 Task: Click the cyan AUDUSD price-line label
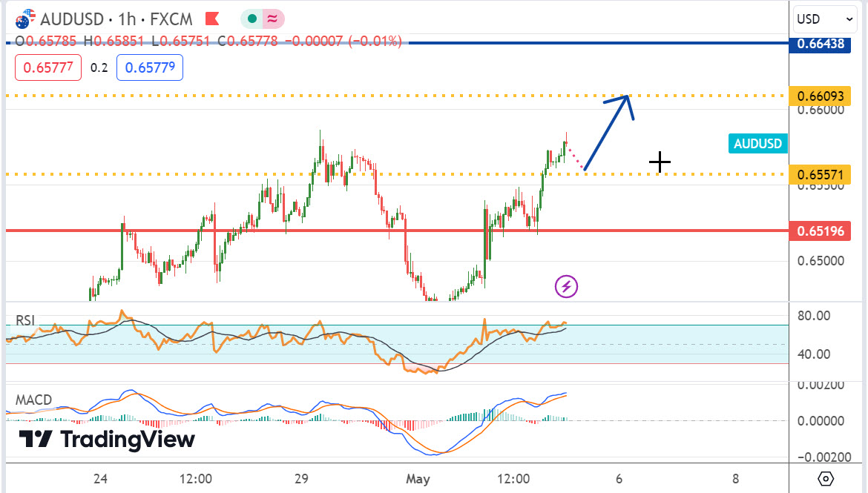tap(757, 144)
